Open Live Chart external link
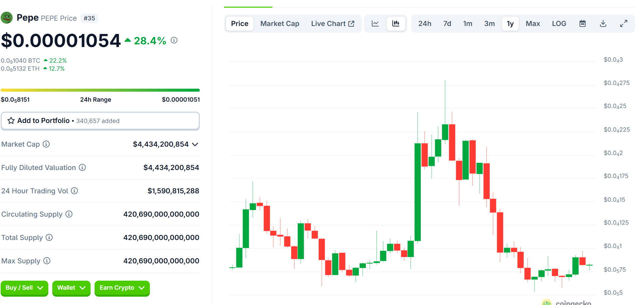644x305 pixels. [x=333, y=24]
